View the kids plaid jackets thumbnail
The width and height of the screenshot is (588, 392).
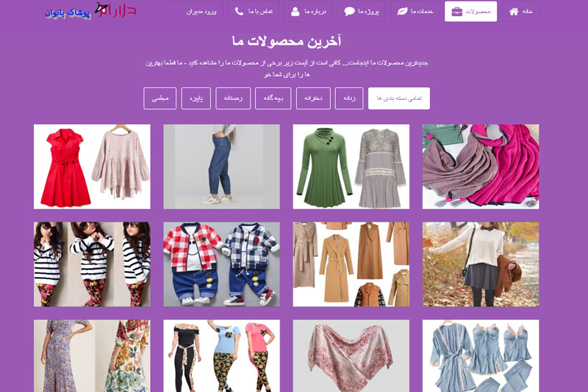[222, 264]
